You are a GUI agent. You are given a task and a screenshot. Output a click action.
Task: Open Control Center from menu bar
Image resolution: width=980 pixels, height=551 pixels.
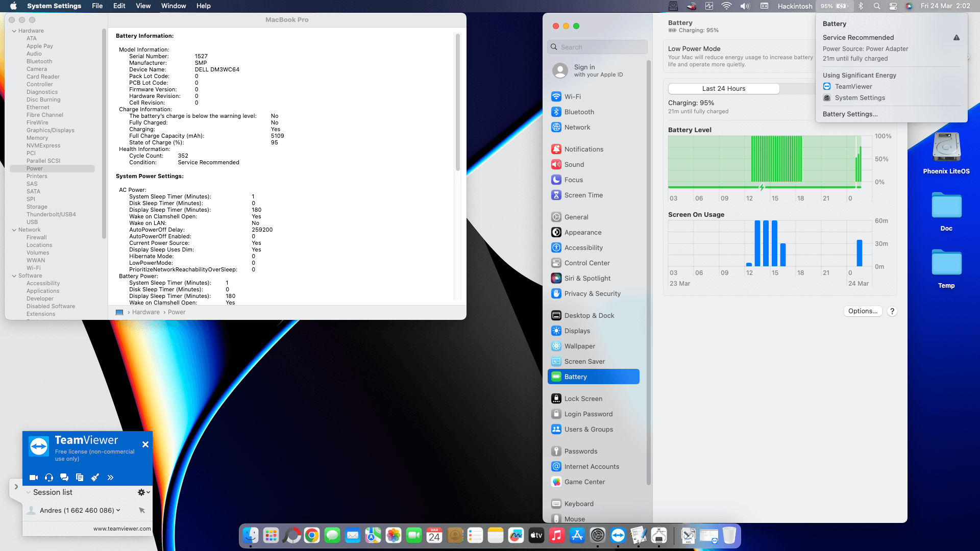tap(893, 6)
